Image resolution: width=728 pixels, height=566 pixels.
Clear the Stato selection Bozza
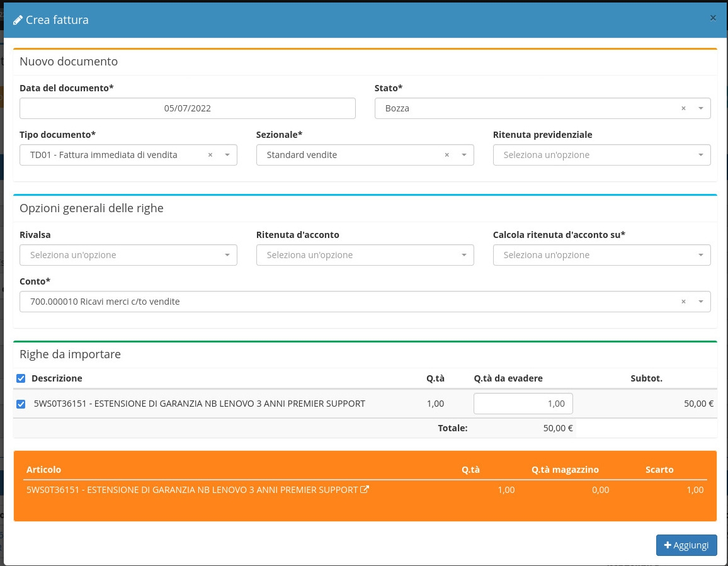[683, 108]
